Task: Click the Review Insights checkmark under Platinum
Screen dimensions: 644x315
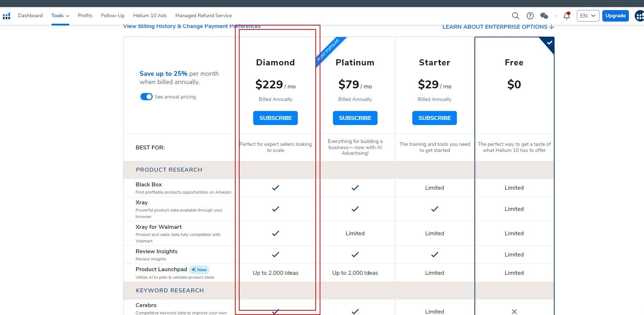Action: pos(355,255)
